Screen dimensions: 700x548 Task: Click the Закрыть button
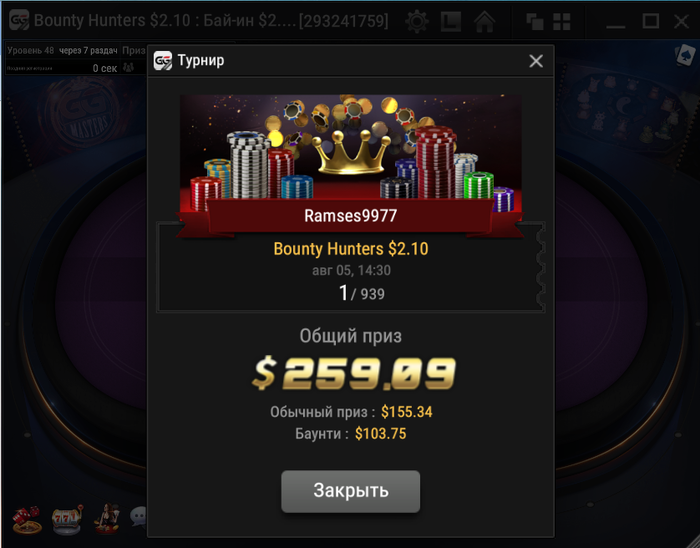pos(350,491)
